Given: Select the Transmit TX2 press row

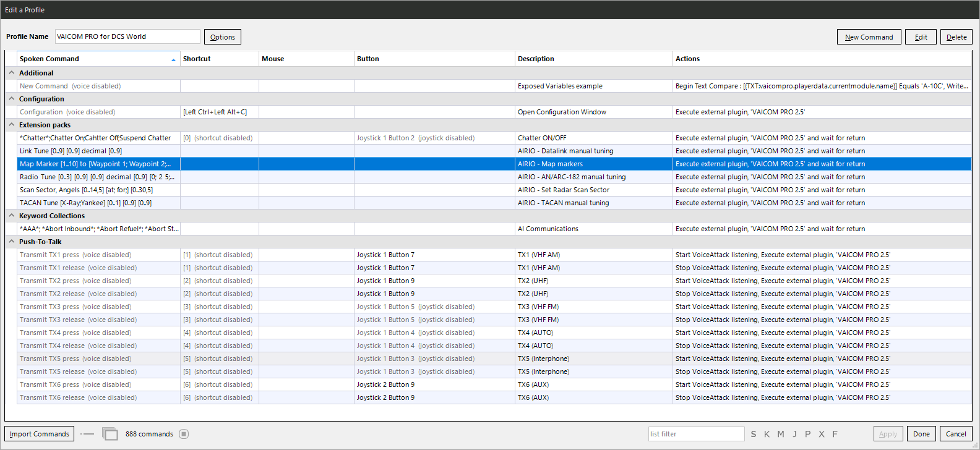Looking at the screenshot, I should (x=494, y=281).
